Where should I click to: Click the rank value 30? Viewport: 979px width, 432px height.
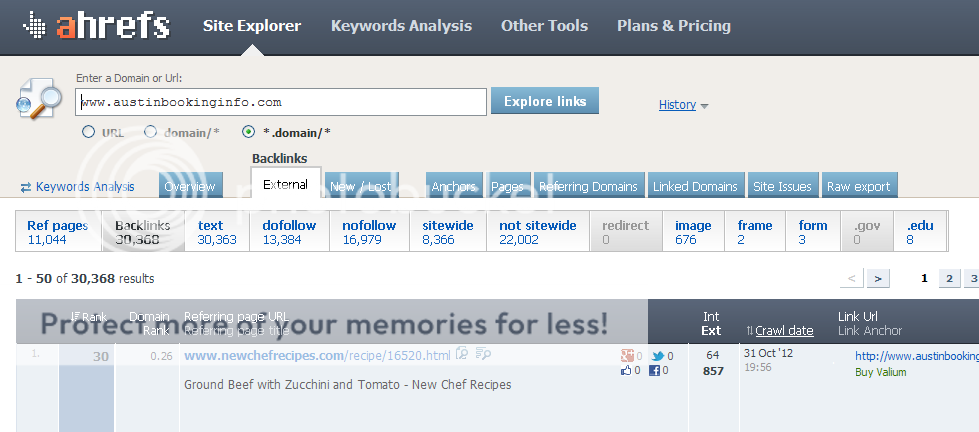(101, 357)
